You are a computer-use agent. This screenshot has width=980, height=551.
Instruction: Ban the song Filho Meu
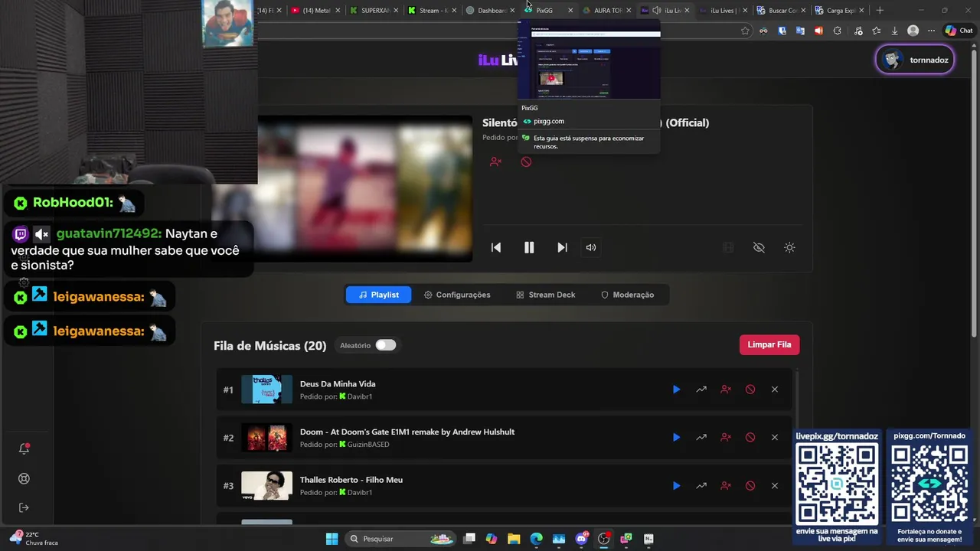point(750,486)
